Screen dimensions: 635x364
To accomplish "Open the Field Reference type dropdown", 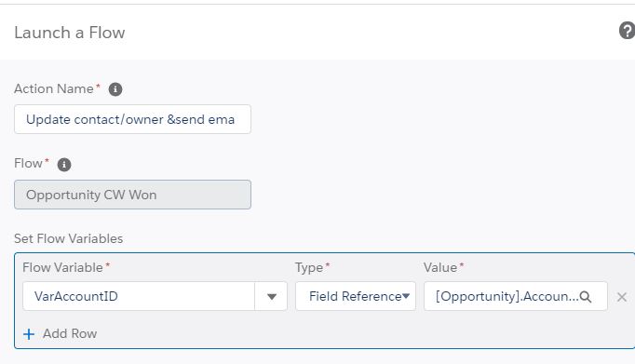I will point(356,296).
